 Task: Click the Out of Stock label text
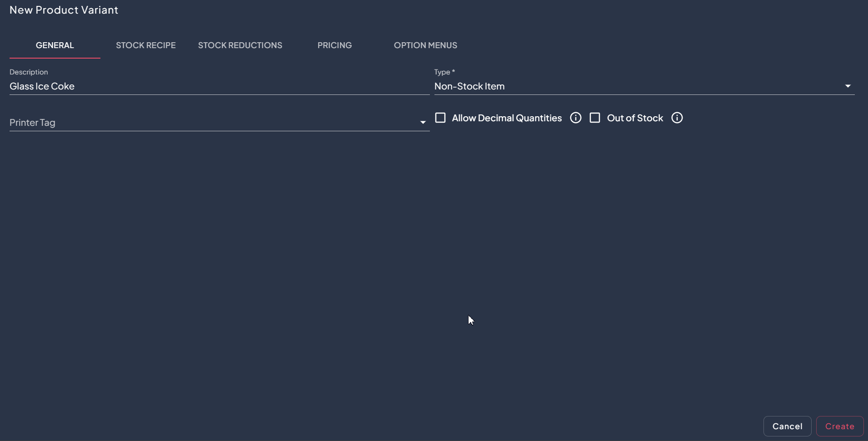pos(635,118)
